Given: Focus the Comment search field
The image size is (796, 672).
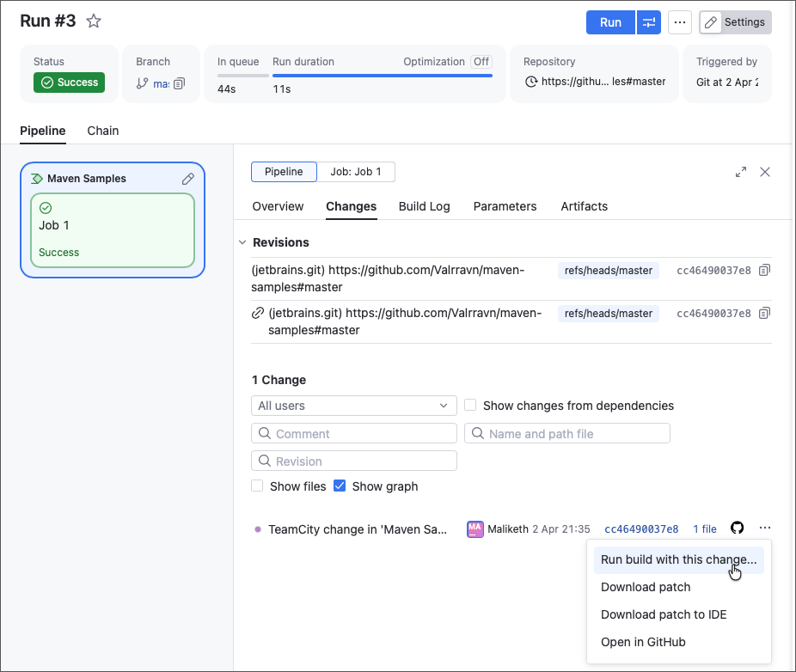Looking at the screenshot, I should point(354,433).
